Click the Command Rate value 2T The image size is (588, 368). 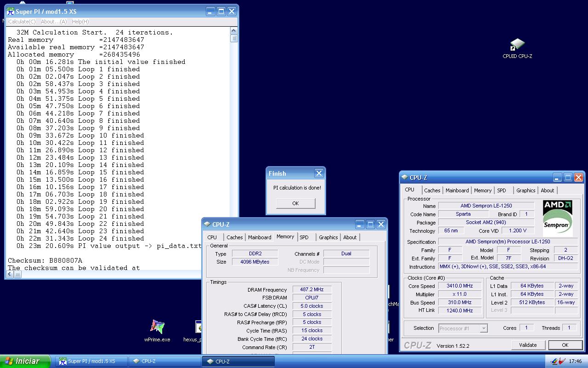[x=311, y=347]
